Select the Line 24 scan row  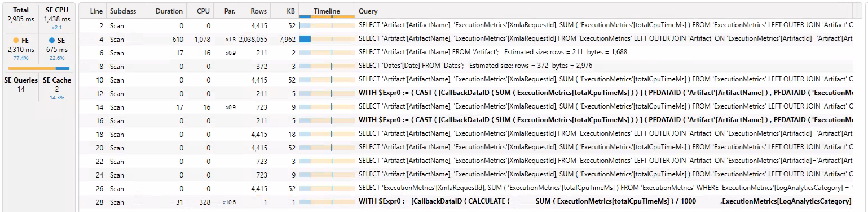pyautogui.click(x=465, y=175)
